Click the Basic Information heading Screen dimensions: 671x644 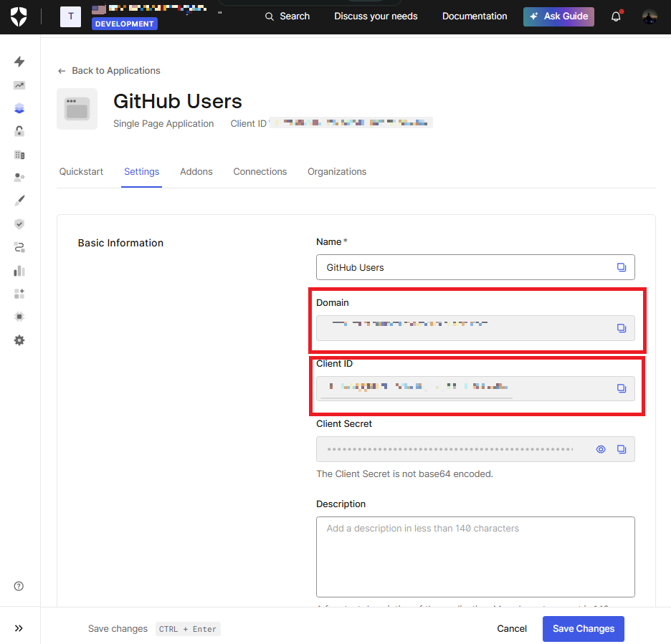tap(120, 243)
